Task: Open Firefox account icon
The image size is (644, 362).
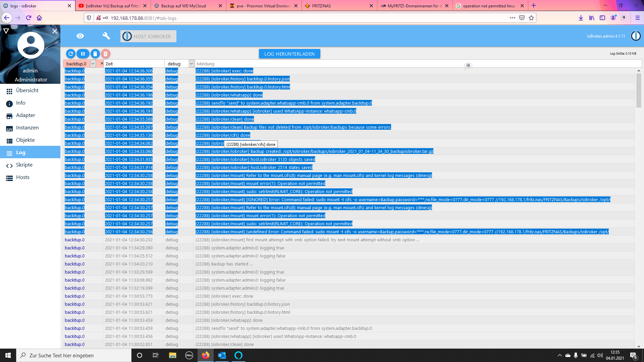Action: [x=613, y=18]
